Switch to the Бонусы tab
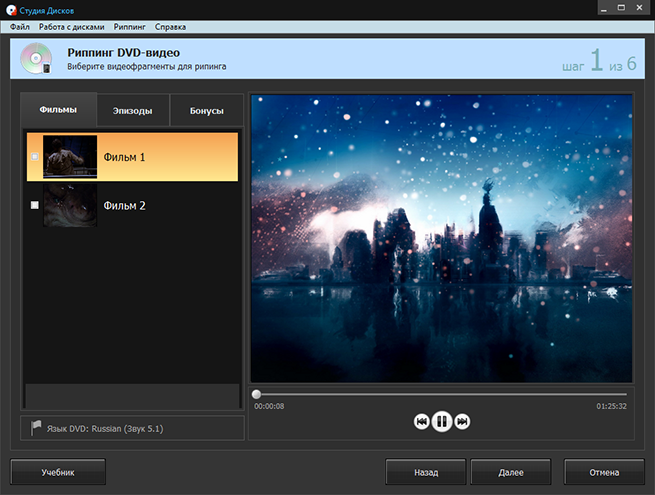655x495 pixels. click(x=206, y=109)
